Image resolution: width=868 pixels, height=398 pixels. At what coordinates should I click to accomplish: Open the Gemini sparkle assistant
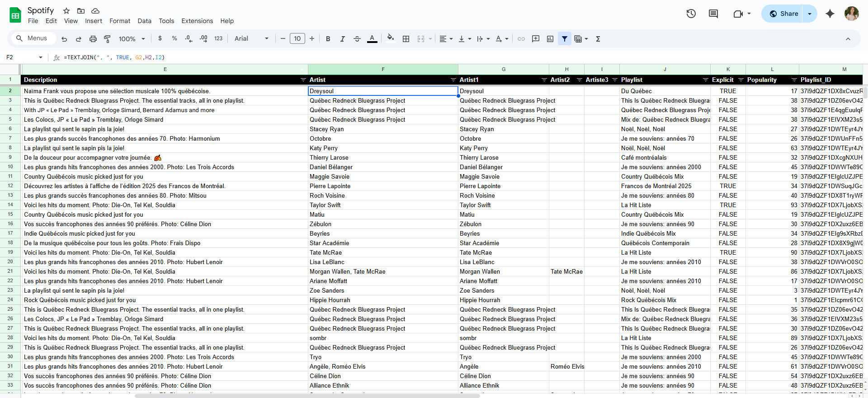tap(830, 14)
